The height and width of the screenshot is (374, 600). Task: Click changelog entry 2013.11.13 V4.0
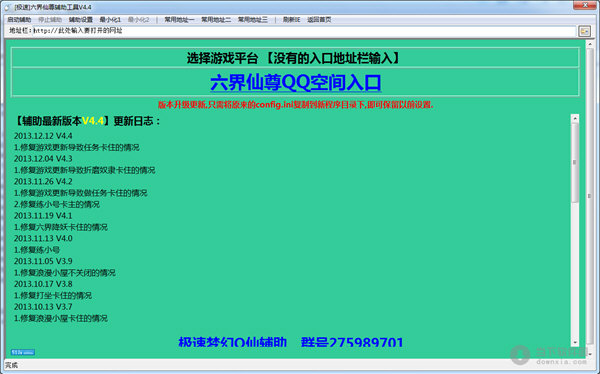pyautogui.click(x=43, y=238)
